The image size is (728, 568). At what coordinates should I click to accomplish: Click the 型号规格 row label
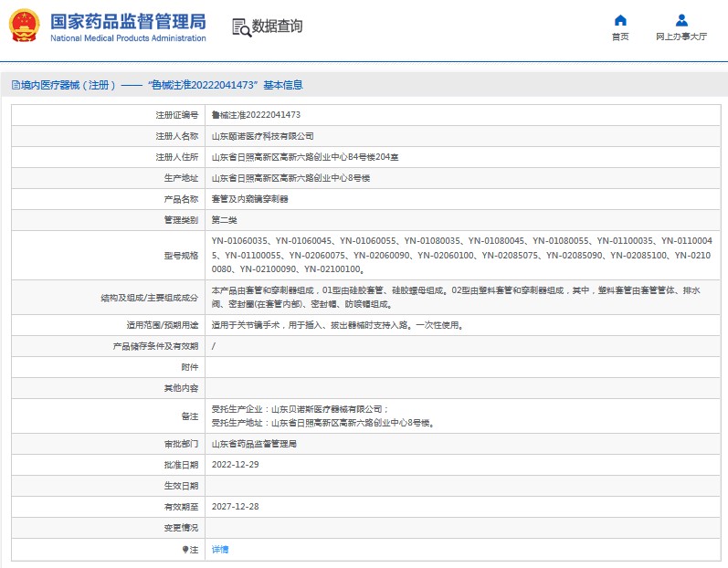[x=181, y=255]
